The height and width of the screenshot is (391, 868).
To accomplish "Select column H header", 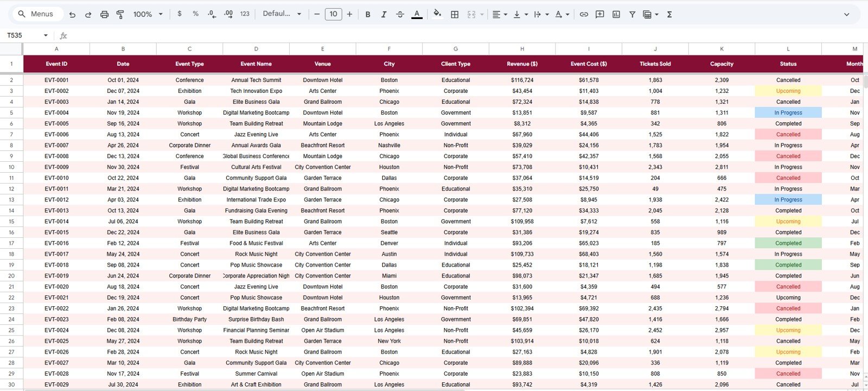I will (x=522, y=49).
